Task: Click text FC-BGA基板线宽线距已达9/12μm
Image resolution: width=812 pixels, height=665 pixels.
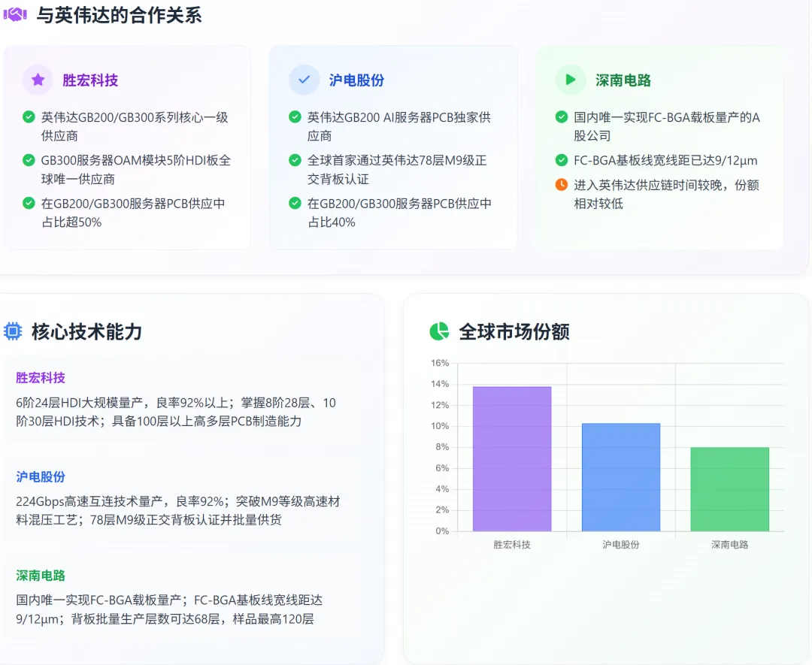Action: 665,161
